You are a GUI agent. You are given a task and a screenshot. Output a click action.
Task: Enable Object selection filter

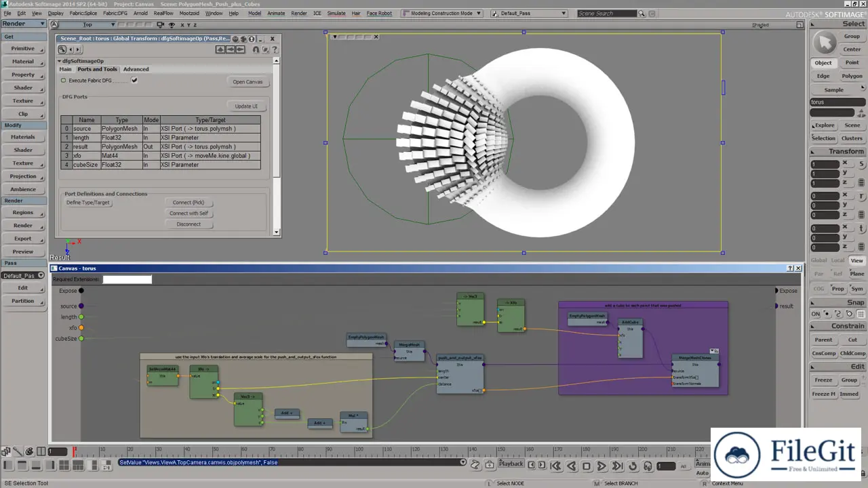click(x=823, y=62)
